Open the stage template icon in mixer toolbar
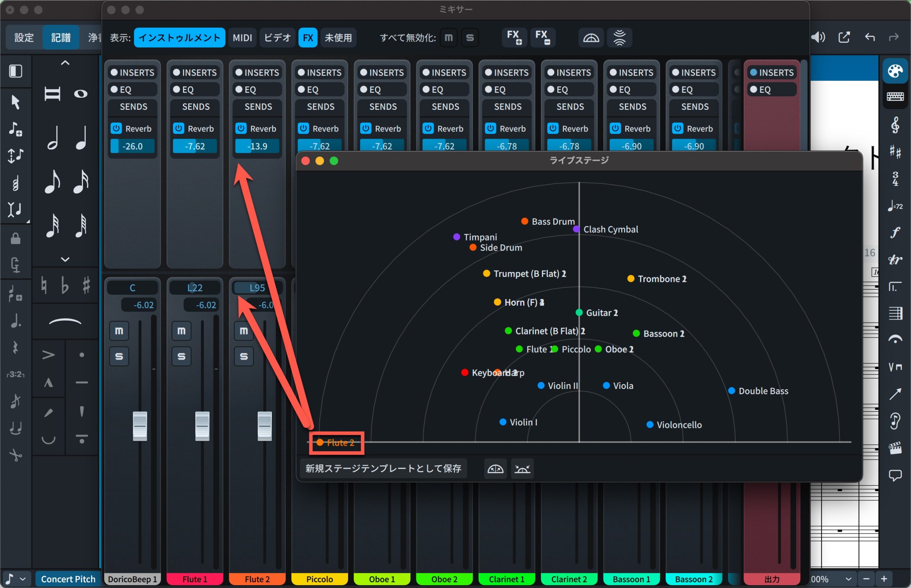The image size is (911, 588). 591,37
